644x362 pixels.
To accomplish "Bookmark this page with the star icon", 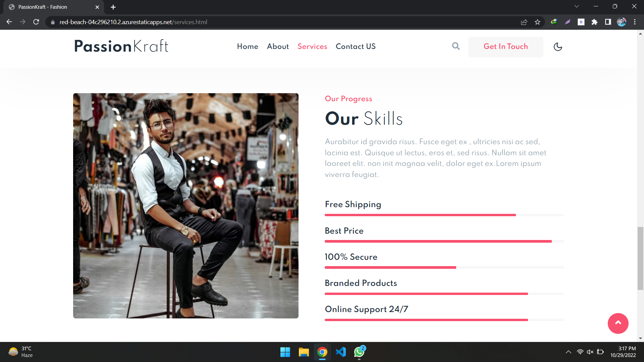I will coord(537,22).
